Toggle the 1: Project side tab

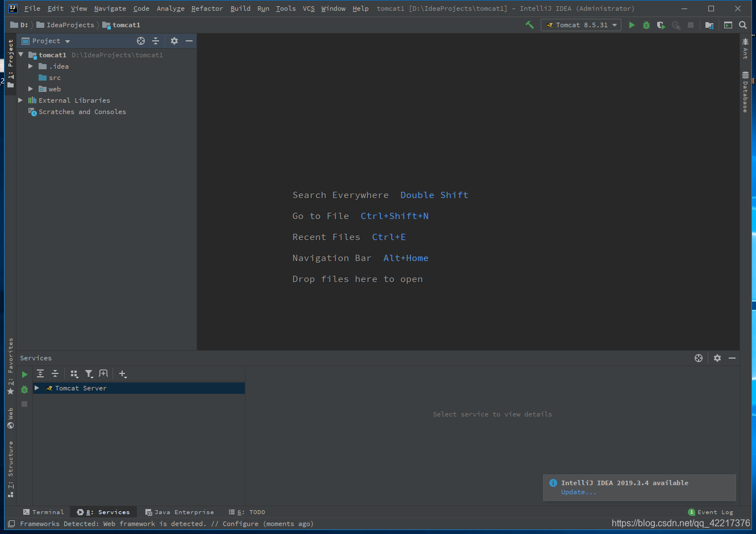[10, 63]
